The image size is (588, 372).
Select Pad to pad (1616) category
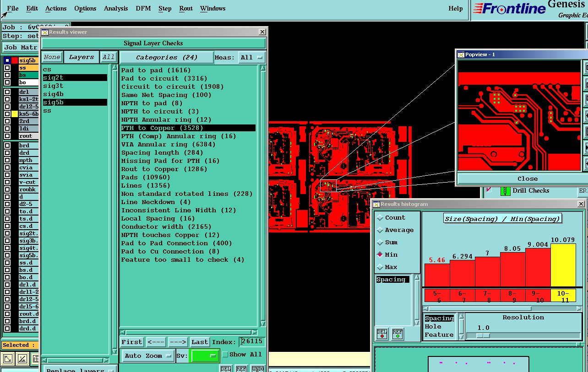pyautogui.click(x=156, y=70)
